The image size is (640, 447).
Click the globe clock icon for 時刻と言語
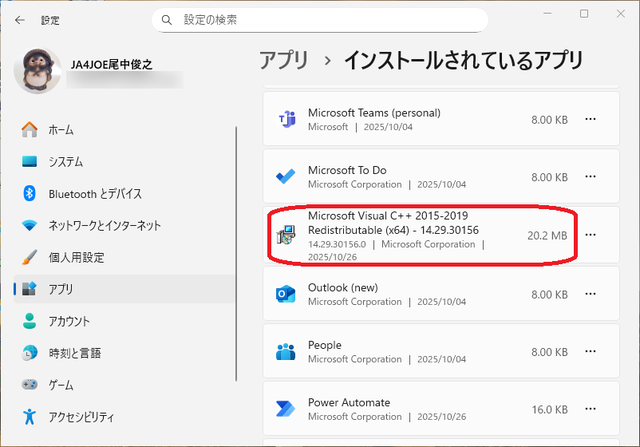(x=29, y=353)
